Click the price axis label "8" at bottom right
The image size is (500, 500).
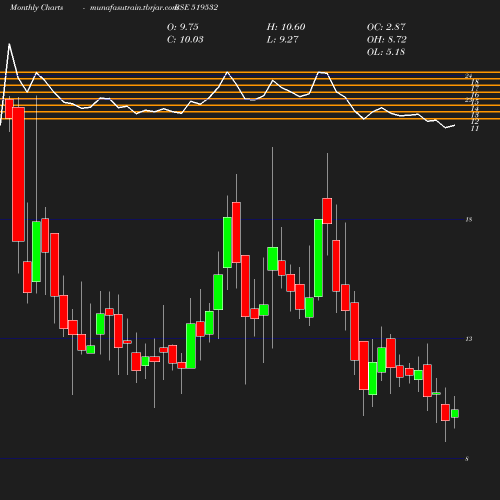point(467,459)
